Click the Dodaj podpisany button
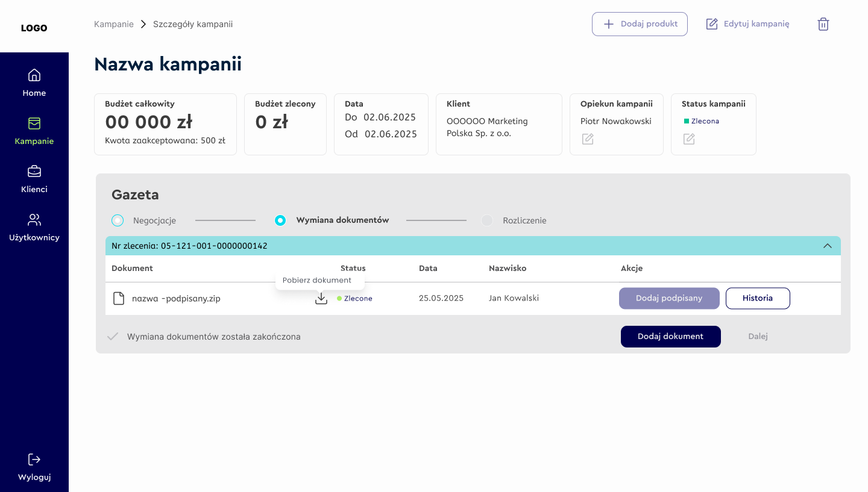This screenshot has height=492, width=868. (x=669, y=298)
